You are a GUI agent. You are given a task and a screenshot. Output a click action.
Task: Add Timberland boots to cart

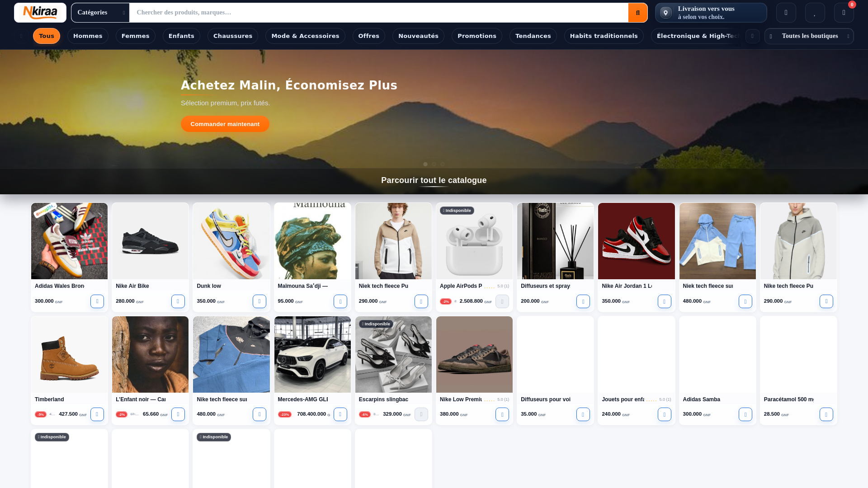[97, 414]
